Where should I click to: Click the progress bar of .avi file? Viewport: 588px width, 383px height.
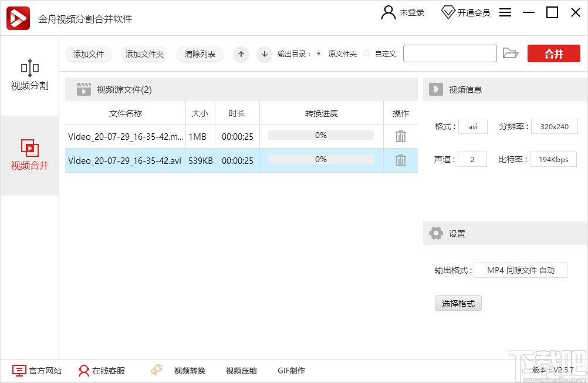321,159
